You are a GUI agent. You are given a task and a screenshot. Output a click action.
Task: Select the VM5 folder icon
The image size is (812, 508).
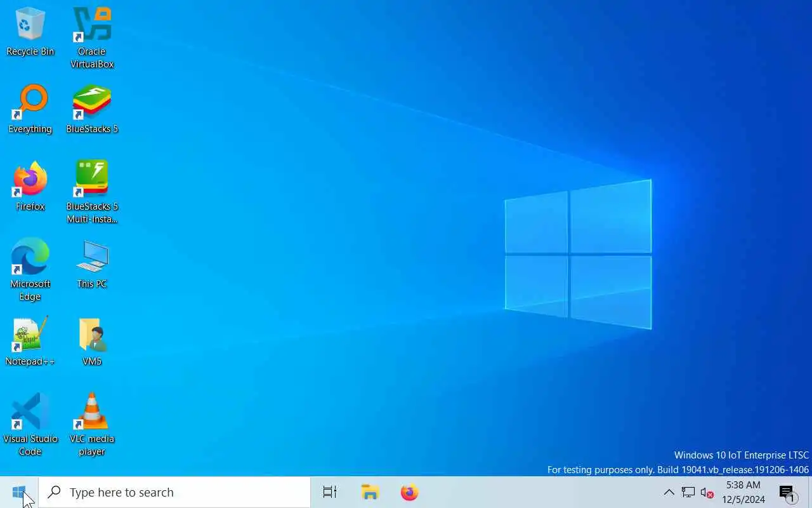(92, 342)
